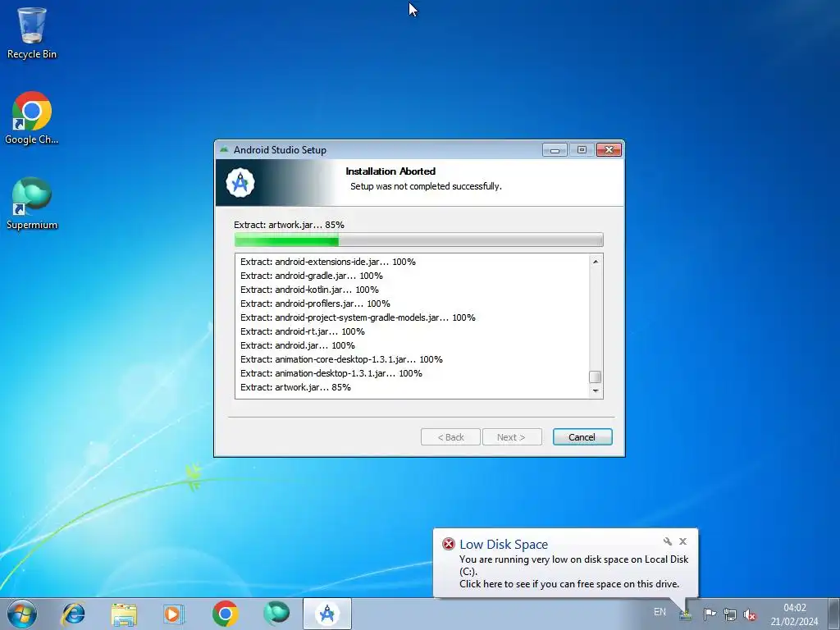840x630 pixels.
Task: Select the Google Chrome desktop shortcut
Action: [32, 118]
